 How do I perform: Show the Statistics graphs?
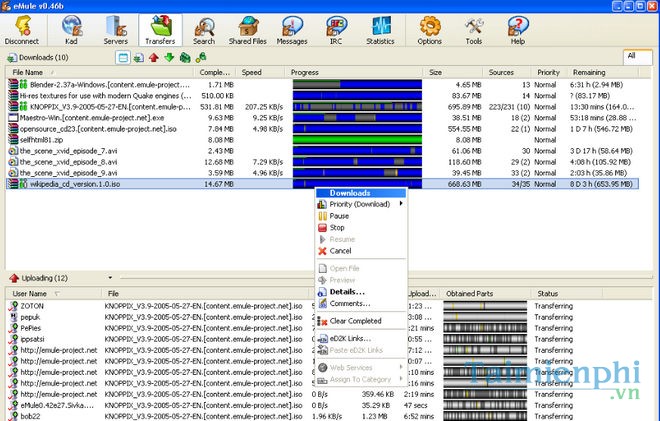tap(380, 30)
